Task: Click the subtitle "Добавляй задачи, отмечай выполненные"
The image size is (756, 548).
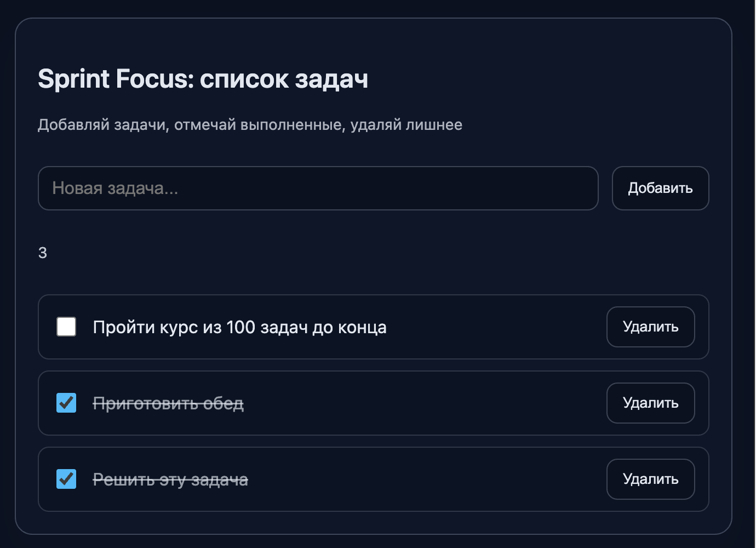Action: pos(249,124)
